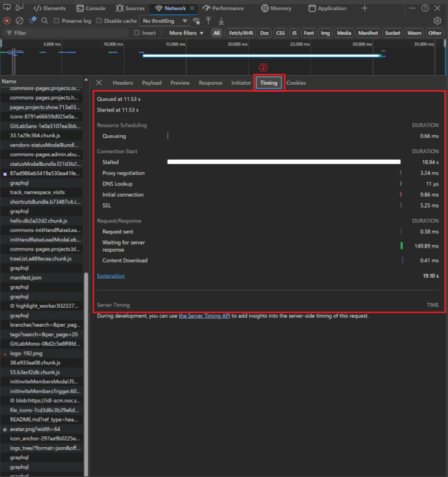
Task: Enable Preserve log checkbox
Action: 56,21
